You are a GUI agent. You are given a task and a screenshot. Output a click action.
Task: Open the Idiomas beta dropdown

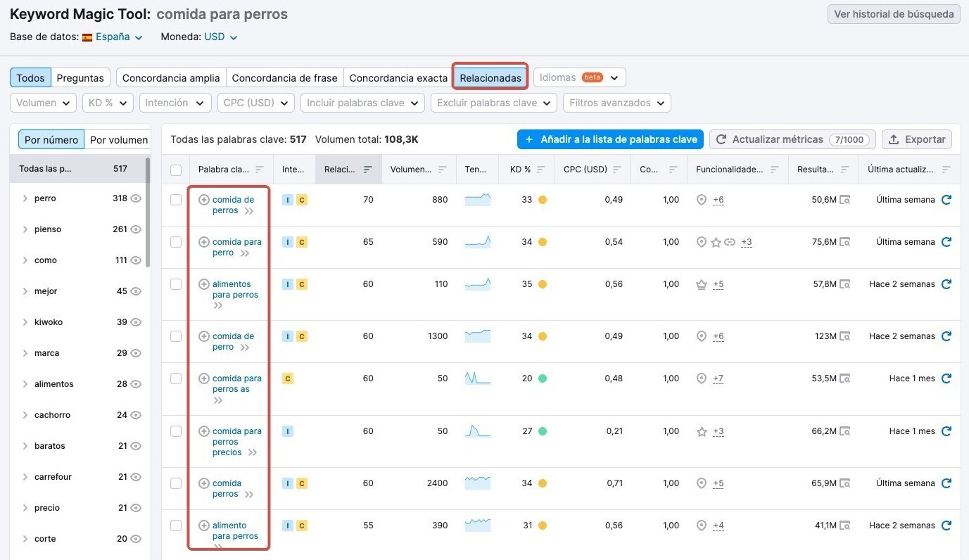(579, 77)
